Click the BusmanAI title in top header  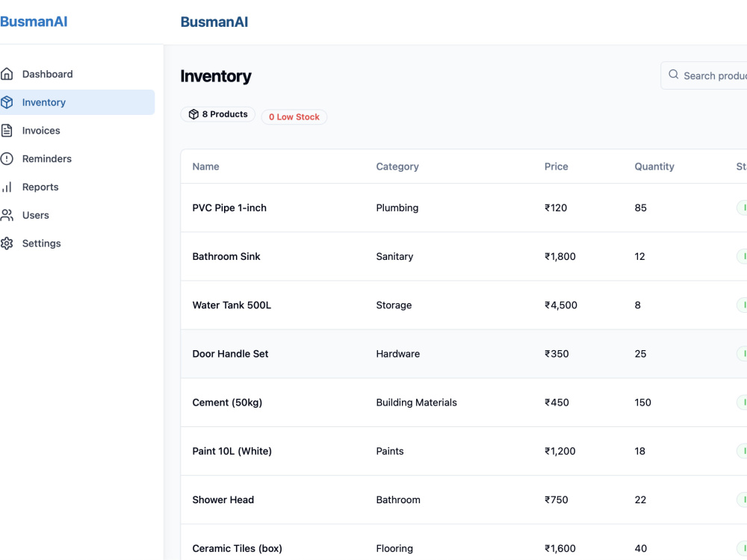coord(214,22)
